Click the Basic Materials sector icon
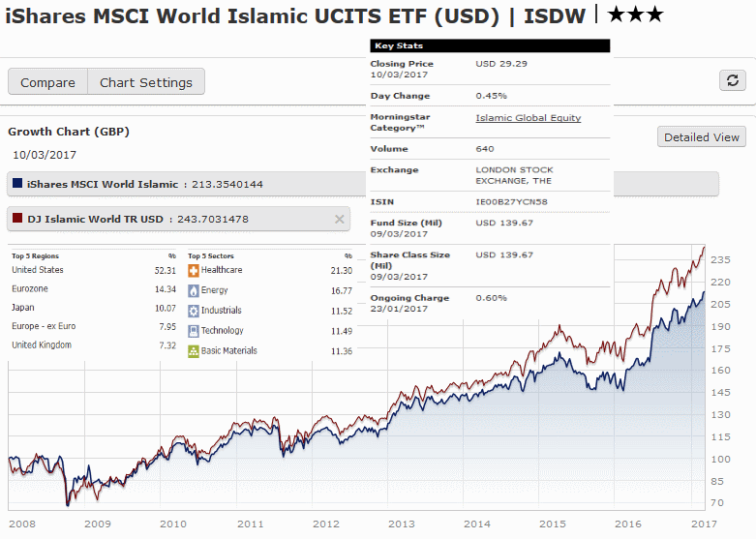 (194, 351)
